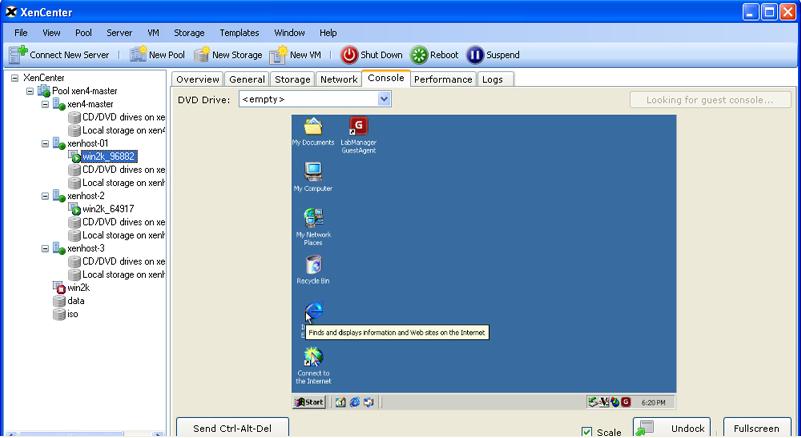This screenshot has width=801, height=438.
Task: Open the VM menu
Action: pos(153,33)
